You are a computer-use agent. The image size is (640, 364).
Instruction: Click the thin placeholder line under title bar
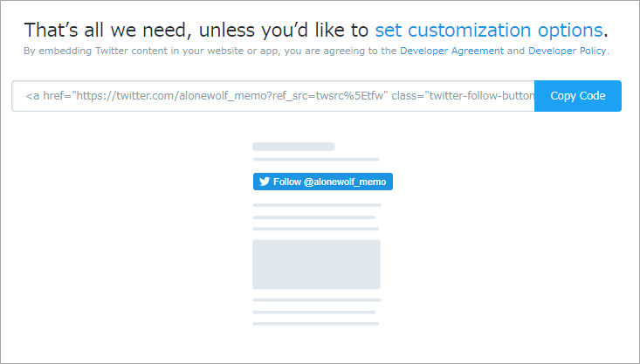pyautogui.click(x=316, y=160)
